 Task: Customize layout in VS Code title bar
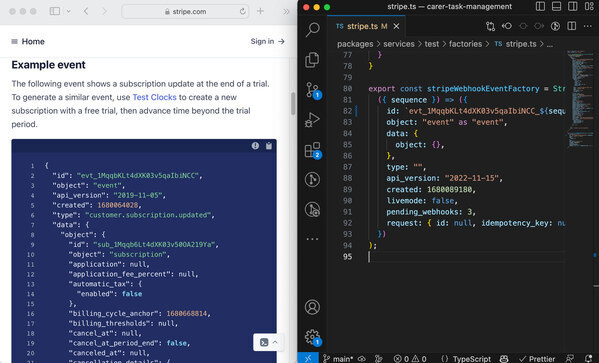(x=589, y=6)
